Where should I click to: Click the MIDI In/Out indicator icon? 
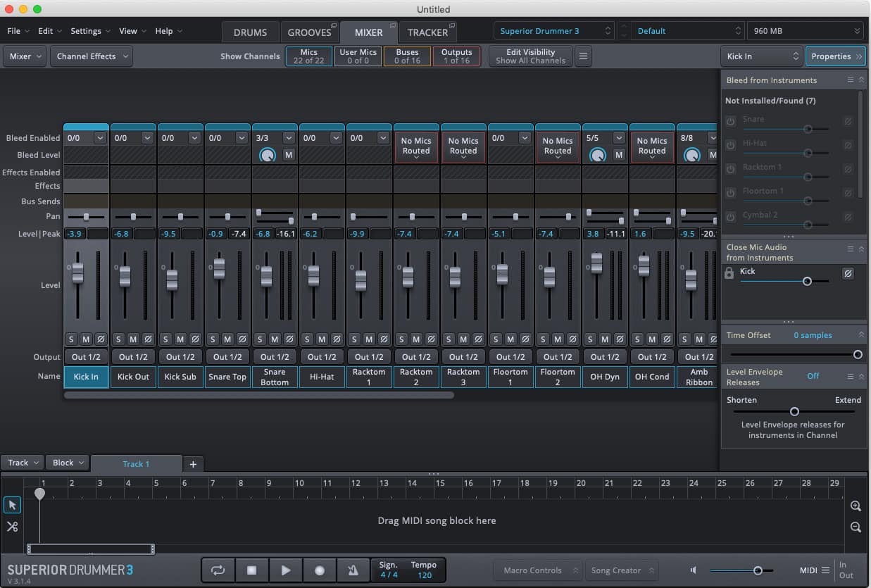tap(847, 569)
